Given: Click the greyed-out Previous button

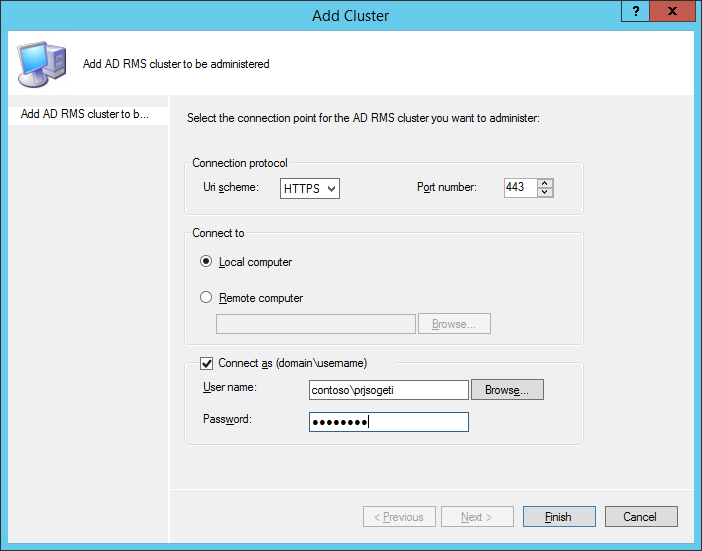Looking at the screenshot, I should (x=399, y=517).
